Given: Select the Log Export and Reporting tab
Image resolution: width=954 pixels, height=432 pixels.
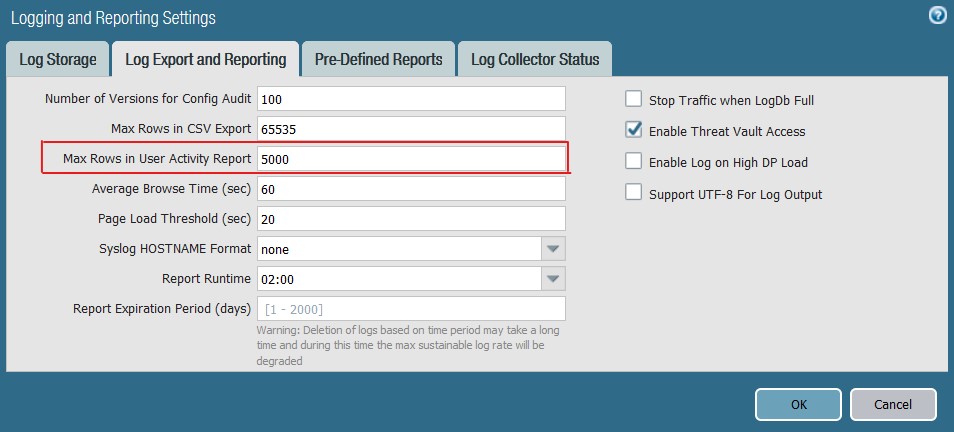Looking at the screenshot, I should point(205,60).
